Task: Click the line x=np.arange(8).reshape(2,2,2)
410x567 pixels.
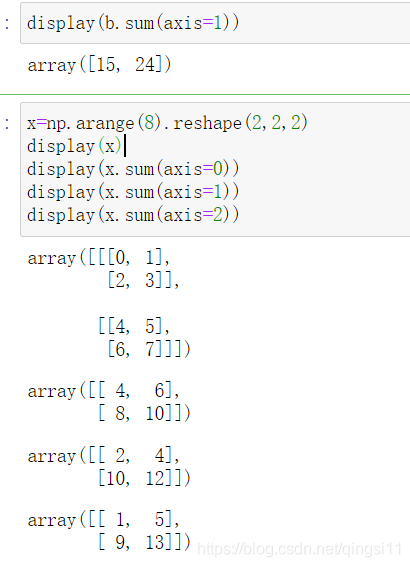Action: tap(167, 123)
